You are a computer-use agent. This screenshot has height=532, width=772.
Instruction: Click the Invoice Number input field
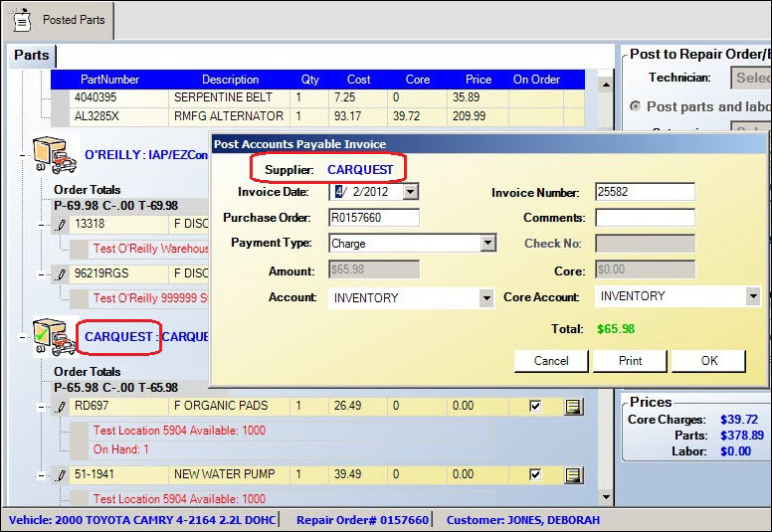pos(644,192)
